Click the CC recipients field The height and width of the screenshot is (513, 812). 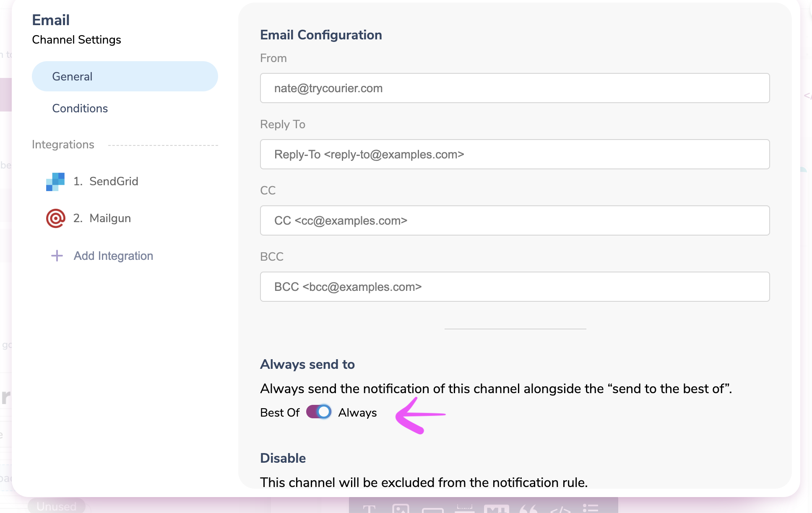click(x=515, y=220)
